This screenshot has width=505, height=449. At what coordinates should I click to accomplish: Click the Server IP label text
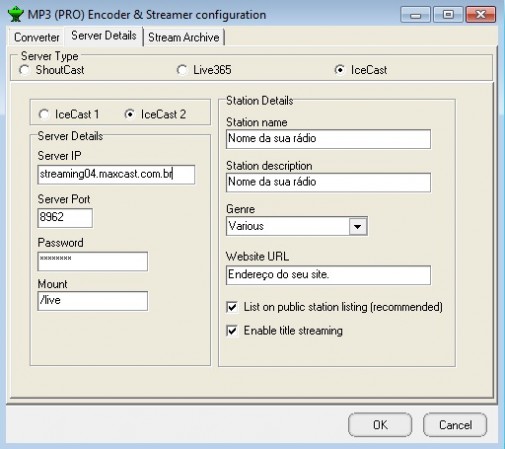(x=59, y=156)
